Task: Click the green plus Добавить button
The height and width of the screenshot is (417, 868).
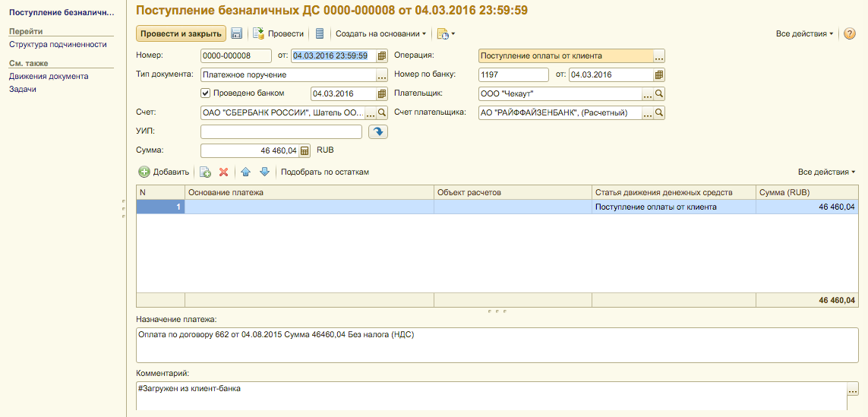Action: [x=164, y=172]
